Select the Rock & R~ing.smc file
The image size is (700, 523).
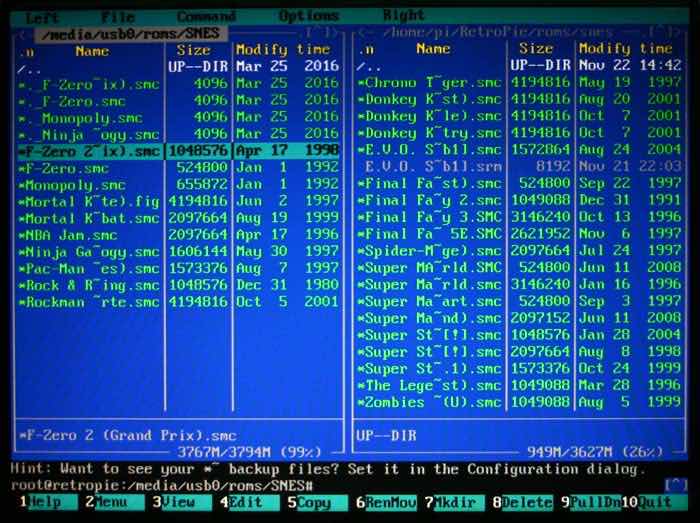pos(179,286)
